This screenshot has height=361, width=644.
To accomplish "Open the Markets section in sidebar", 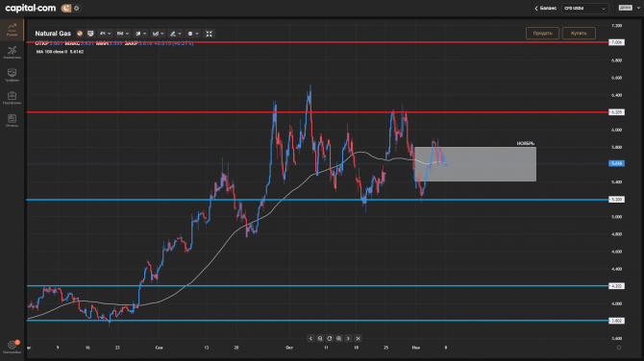I will pos(12,30).
